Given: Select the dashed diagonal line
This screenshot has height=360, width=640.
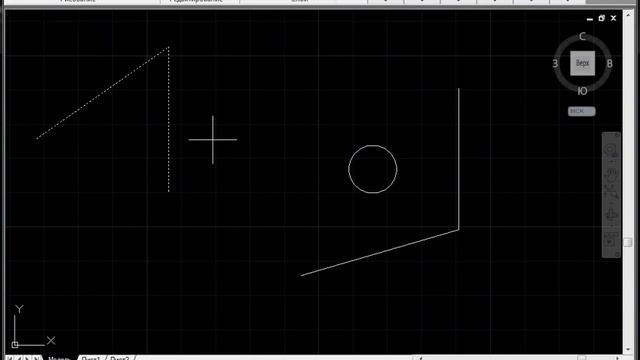Looking at the screenshot, I should coord(102,93).
